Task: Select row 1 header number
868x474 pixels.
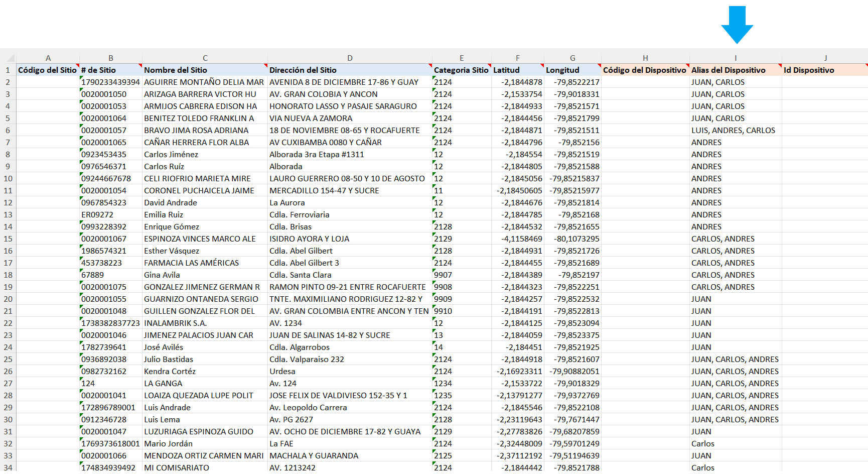Action: 8,70
